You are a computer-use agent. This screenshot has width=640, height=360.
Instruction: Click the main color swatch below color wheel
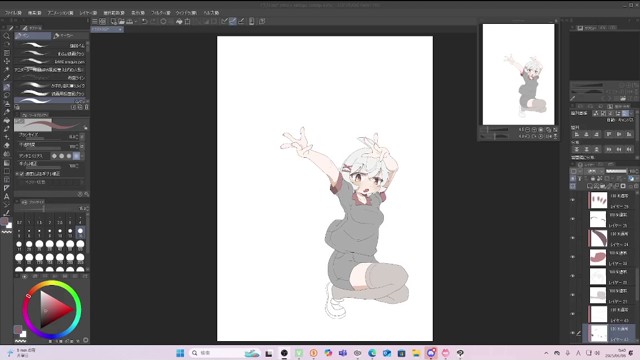click(x=18, y=329)
